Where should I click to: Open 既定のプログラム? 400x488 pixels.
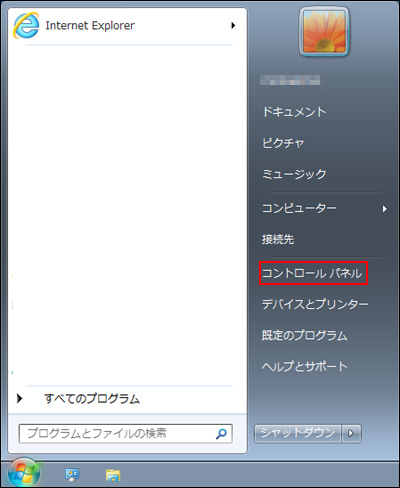305,335
